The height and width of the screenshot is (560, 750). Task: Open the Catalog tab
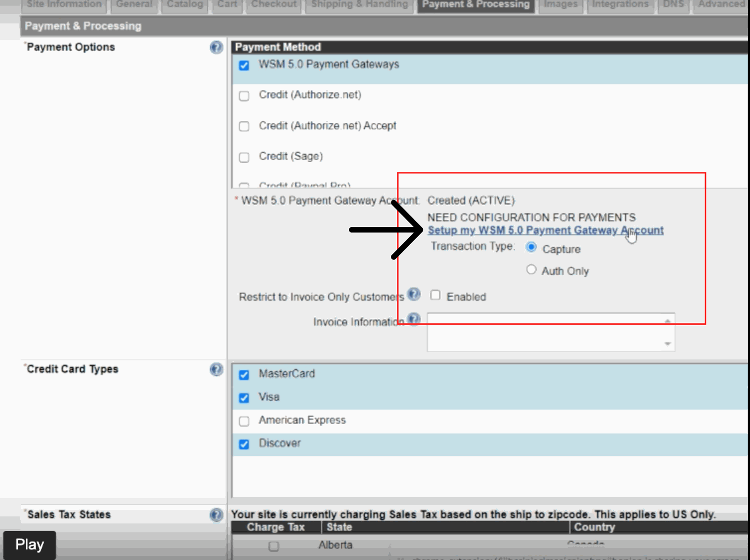pyautogui.click(x=185, y=5)
